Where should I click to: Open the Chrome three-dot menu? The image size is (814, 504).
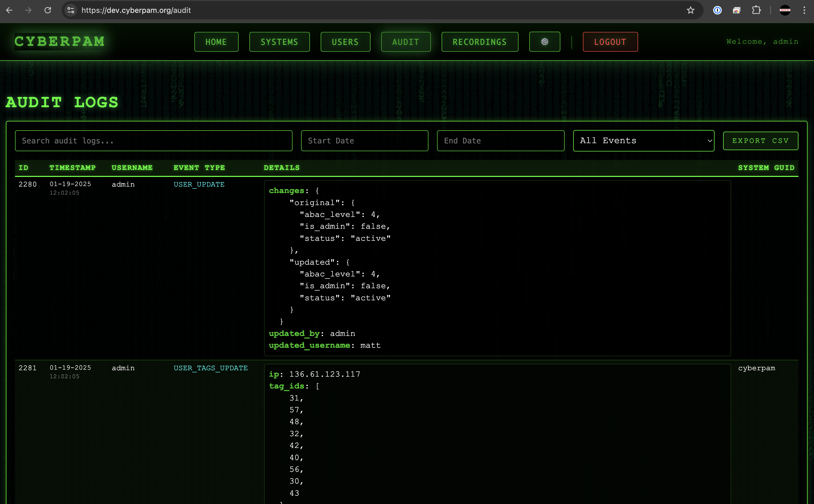804,10
